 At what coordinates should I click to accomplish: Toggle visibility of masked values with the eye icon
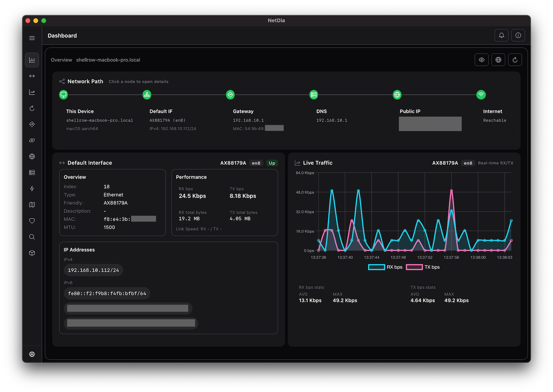coord(481,59)
